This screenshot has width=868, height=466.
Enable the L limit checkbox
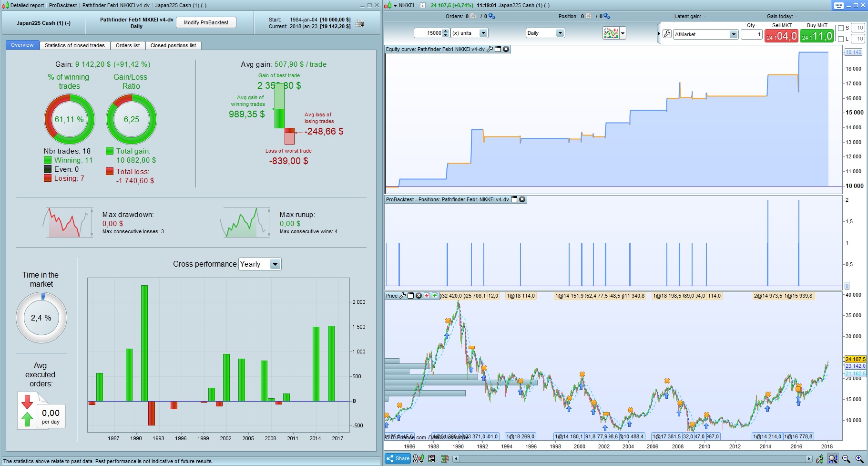click(x=841, y=39)
